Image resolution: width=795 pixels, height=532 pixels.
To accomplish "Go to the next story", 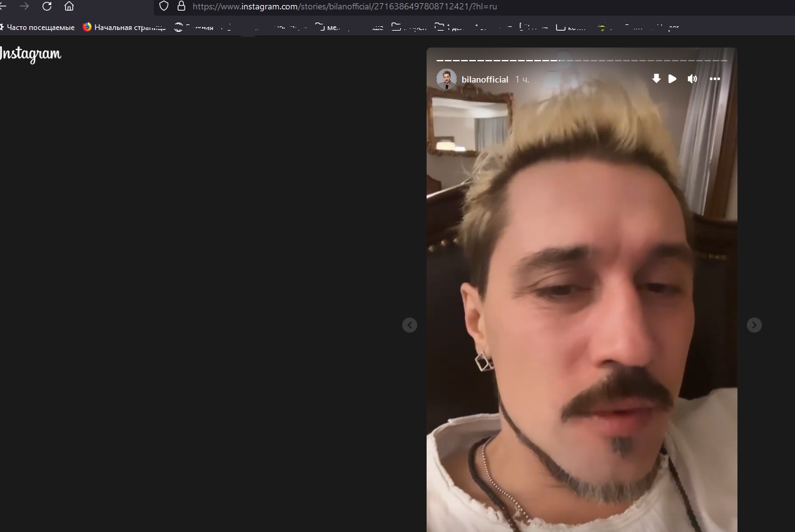I will click(754, 325).
